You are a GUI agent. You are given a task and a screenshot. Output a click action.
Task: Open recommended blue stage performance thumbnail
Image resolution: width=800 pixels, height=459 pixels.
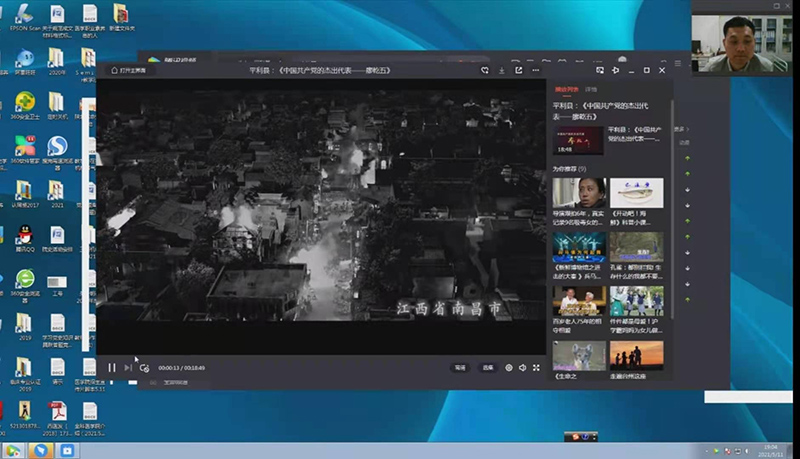pos(579,247)
